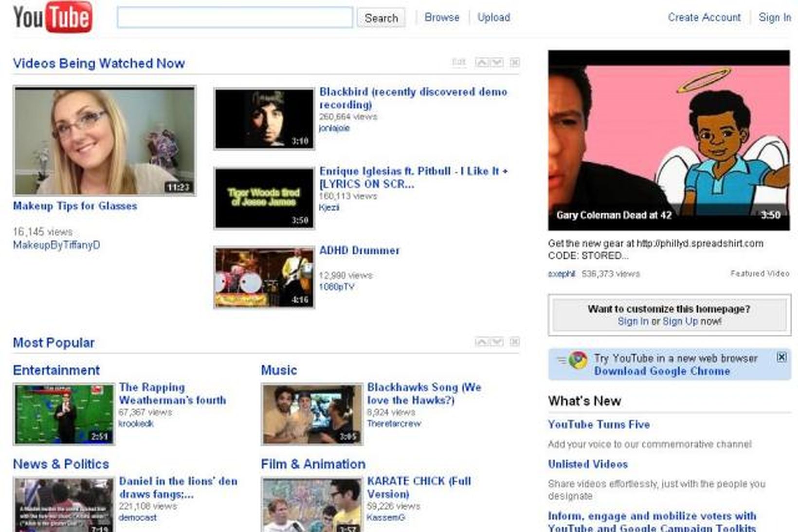Viewport: 798px width, 532px height.
Task: Visit sxephil channel link
Action: pos(562,274)
